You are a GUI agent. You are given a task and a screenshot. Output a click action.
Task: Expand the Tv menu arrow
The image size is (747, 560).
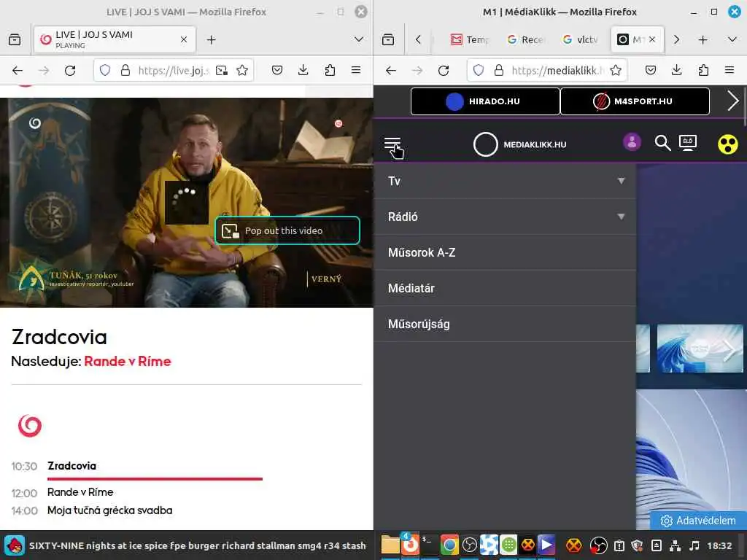tap(621, 181)
